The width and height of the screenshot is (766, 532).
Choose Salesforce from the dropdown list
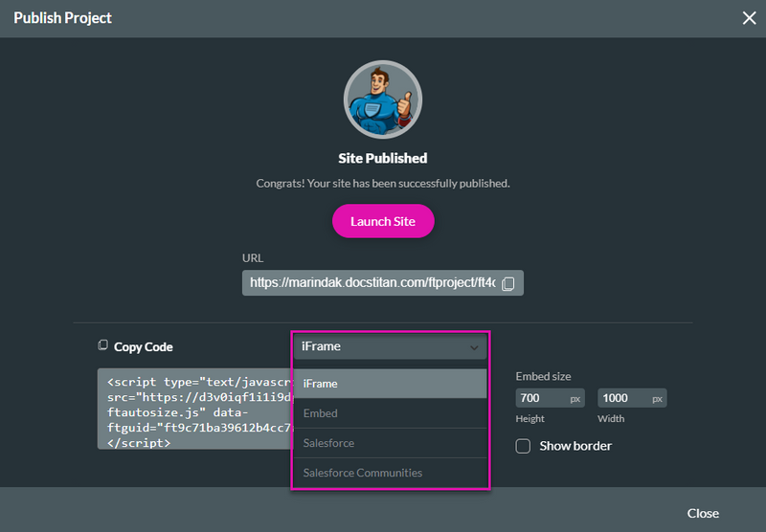click(x=391, y=443)
